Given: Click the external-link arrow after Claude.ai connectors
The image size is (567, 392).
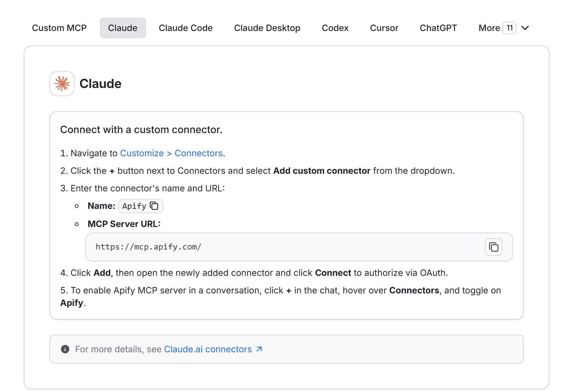Looking at the screenshot, I should click(x=259, y=349).
